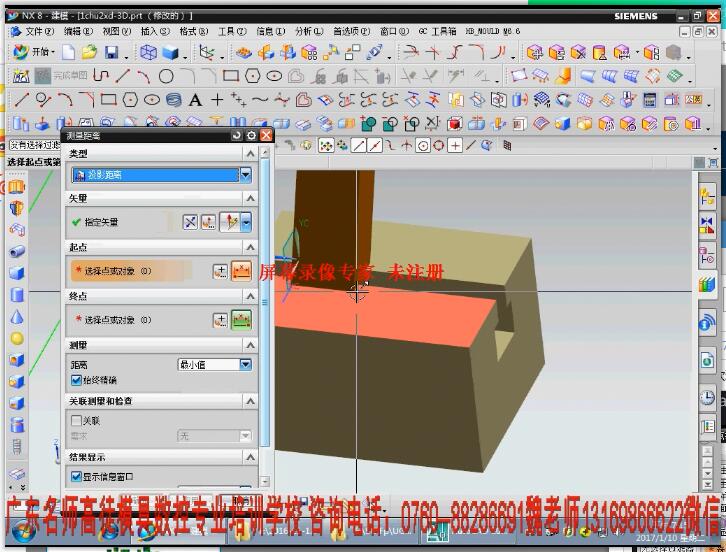Viewport: 726px width, 552px height.
Task: Toggle Arc Center snap option
Action: 422,146
